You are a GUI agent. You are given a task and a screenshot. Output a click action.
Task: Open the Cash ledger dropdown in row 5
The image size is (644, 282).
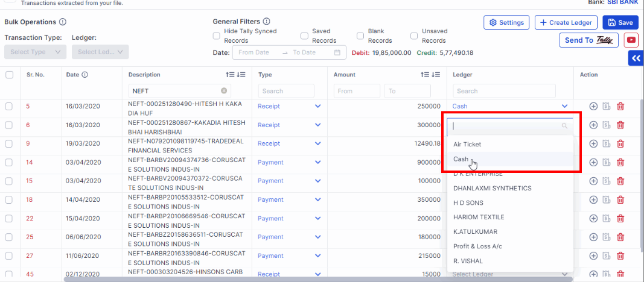point(564,106)
